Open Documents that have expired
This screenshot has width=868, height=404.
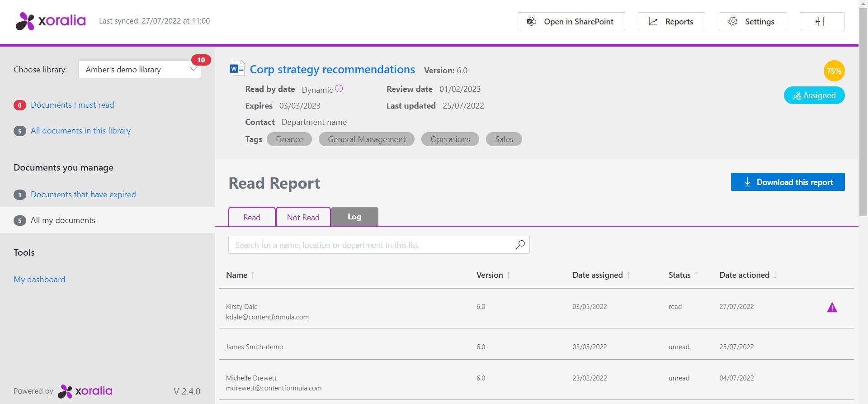83,195
